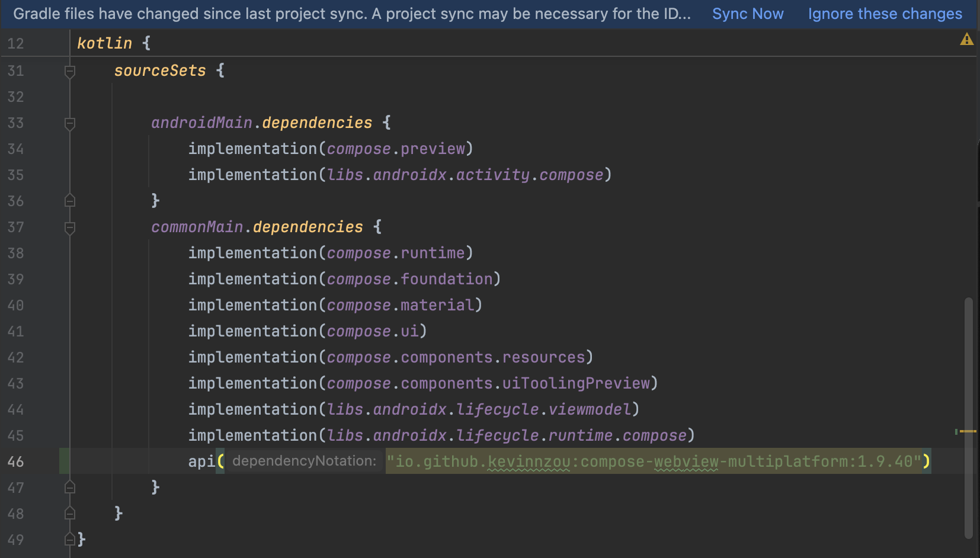Click fold end marker on line 49
980x558 pixels.
click(x=70, y=540)
